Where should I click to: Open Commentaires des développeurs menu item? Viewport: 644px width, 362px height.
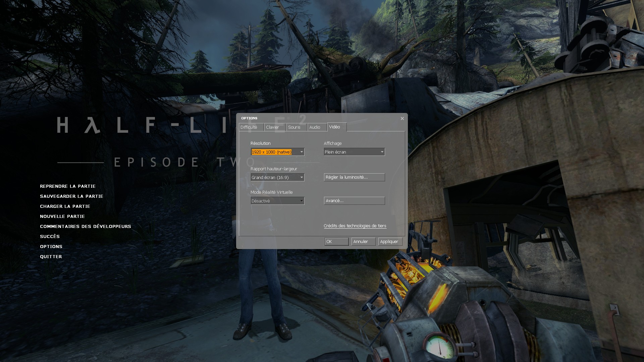click(86, 227)
